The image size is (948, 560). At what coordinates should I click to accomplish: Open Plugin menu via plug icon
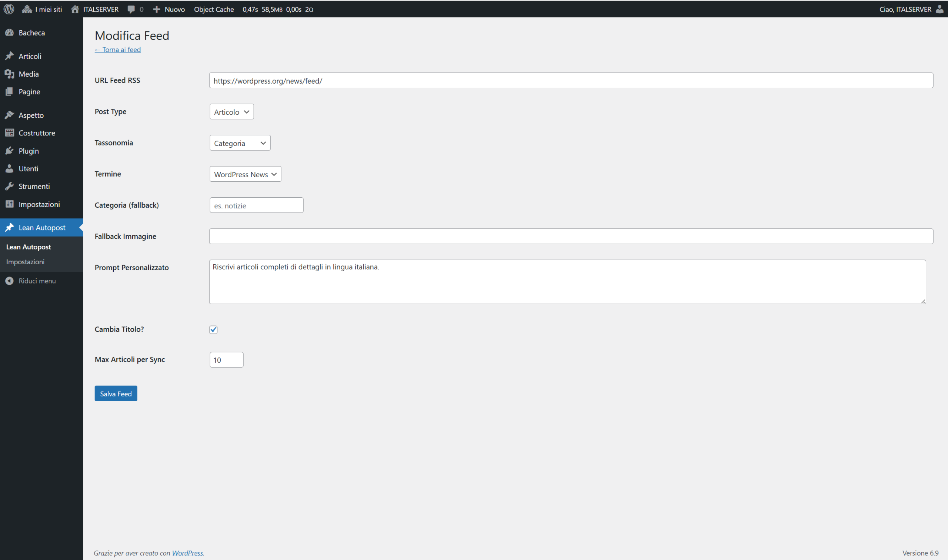tap(9, 151)
